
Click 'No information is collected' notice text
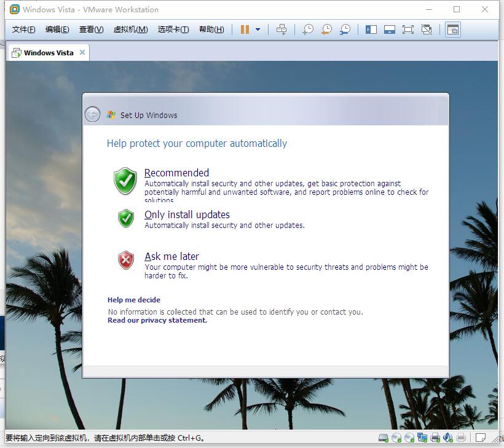click(235, 312)
